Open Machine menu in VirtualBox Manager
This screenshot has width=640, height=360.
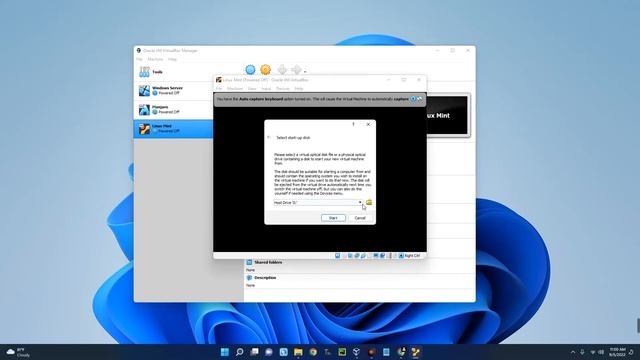coord(156,59)
